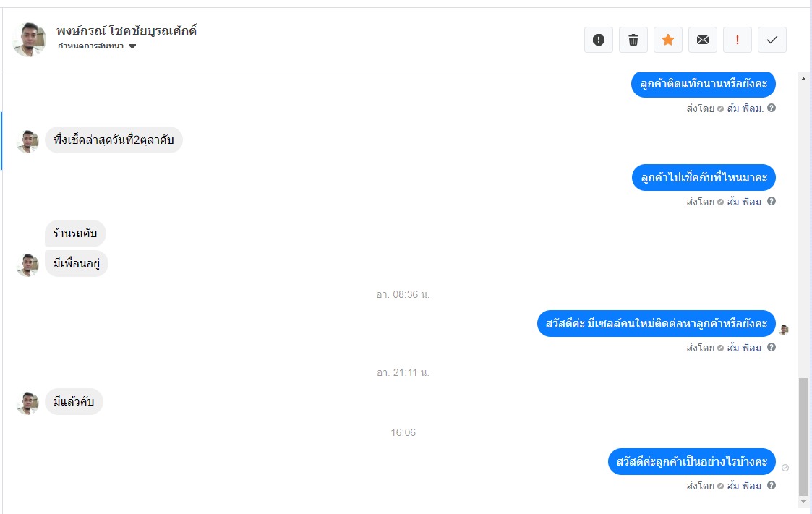This screenshot has width=812, height=514.
Task: Click the scroll down arrow of chat
Action: point(803,502)
